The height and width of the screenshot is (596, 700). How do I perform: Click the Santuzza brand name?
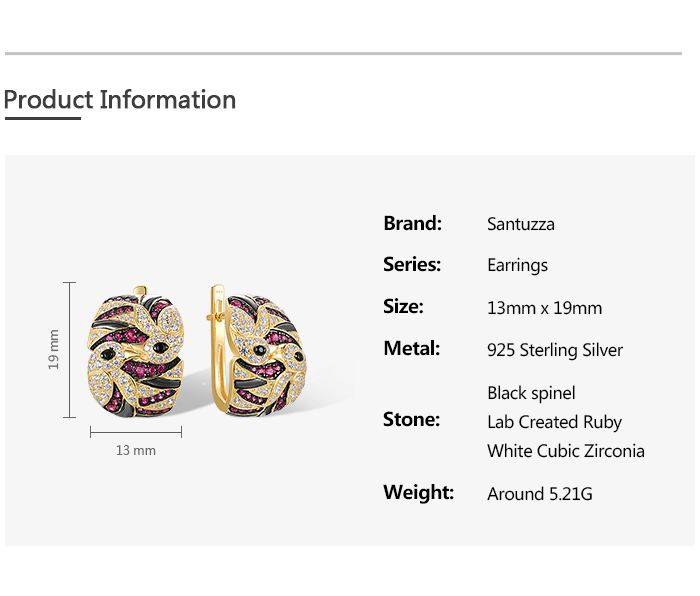click(x=520, y=224)
